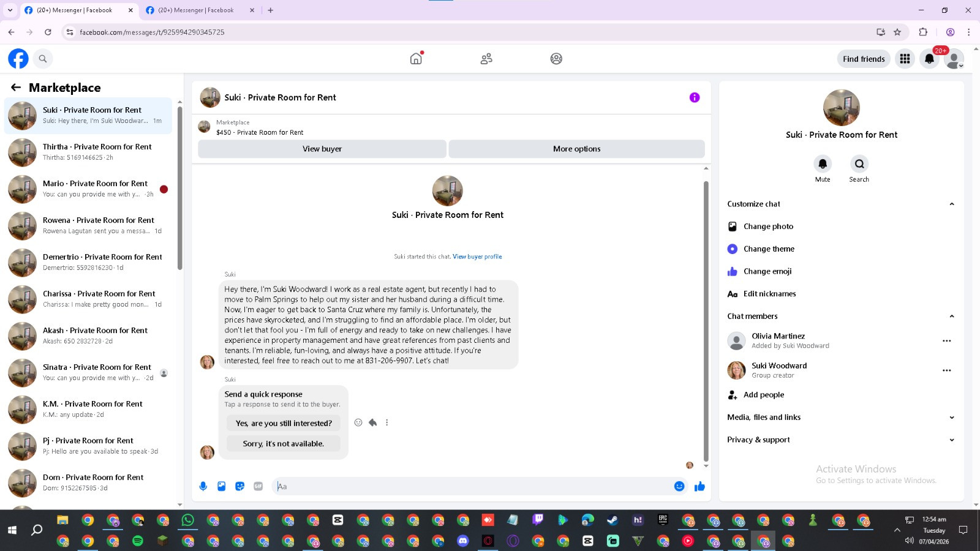Open the Thirtha Private Room chat
This screenshot has width=980, height=551.
pyautogui.click(x=88, y=152)
